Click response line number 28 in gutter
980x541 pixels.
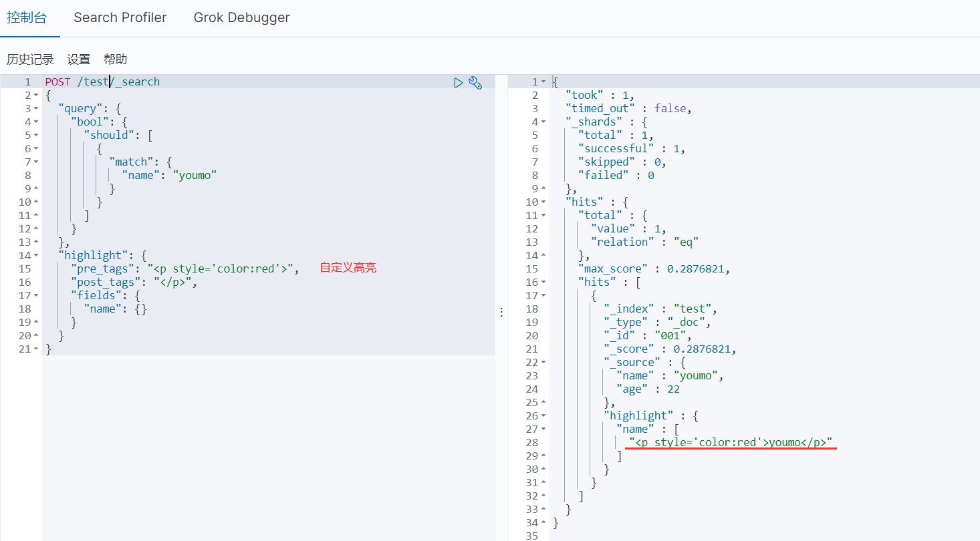[531, 443]
